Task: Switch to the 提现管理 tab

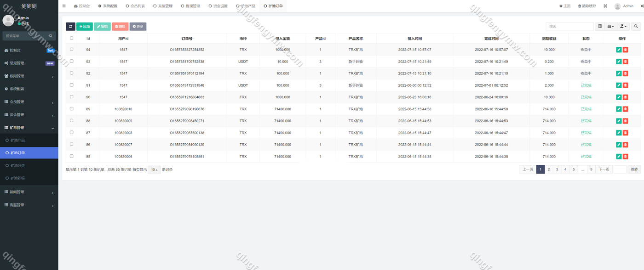Action: pyautogui.click(x=190, y=6)
